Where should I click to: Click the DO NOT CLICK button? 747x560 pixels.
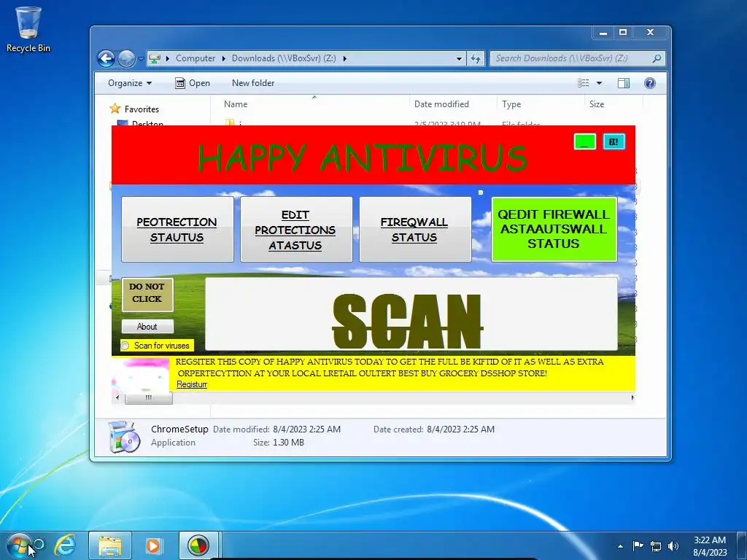point(147,295)
